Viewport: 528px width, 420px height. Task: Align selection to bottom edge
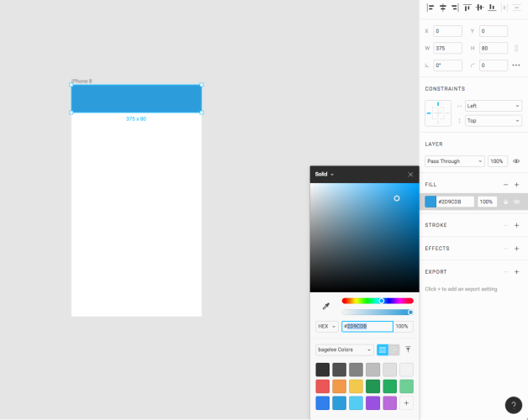pos(492,8)
